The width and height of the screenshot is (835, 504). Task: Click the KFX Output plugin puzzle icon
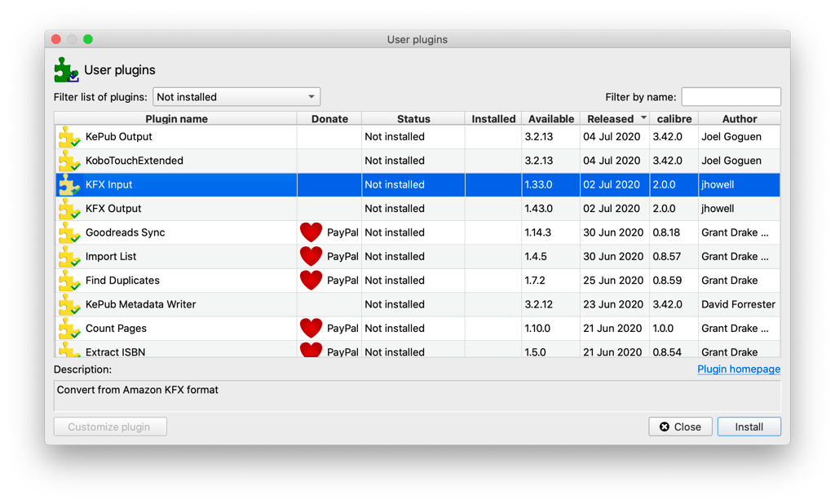[x=68, y=209]
